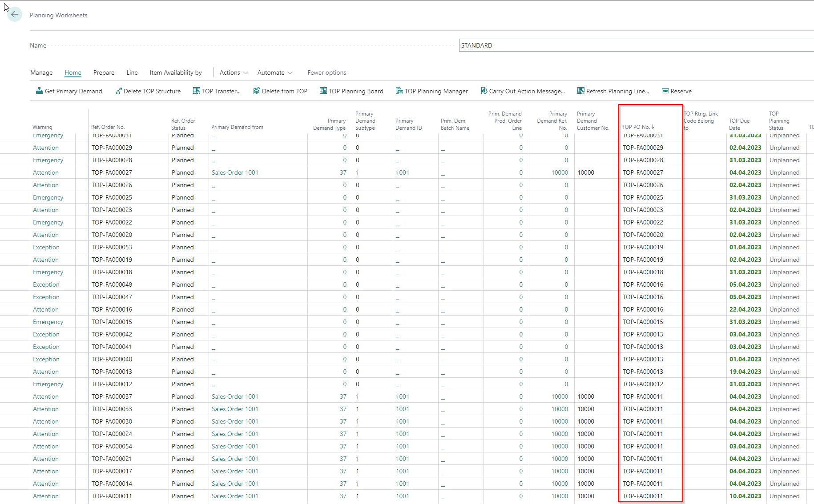
Task: Click the Reserve icon
Action: click(x=665, y=91)
